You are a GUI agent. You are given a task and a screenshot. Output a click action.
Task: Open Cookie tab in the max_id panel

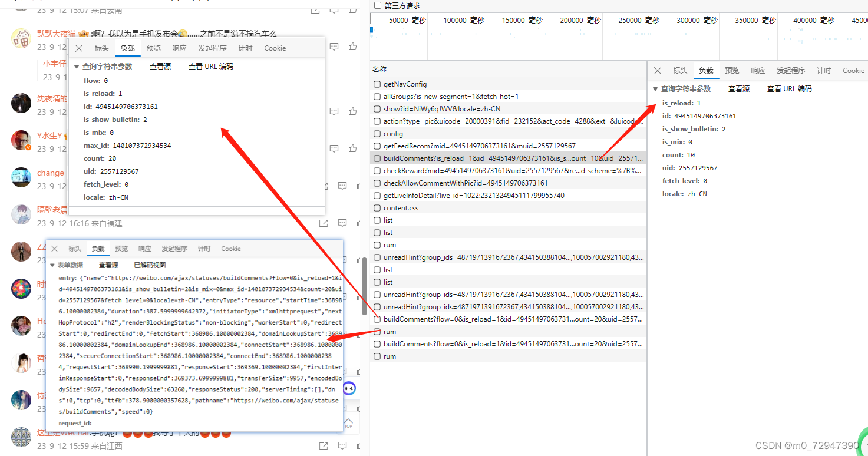pos(275,48)
